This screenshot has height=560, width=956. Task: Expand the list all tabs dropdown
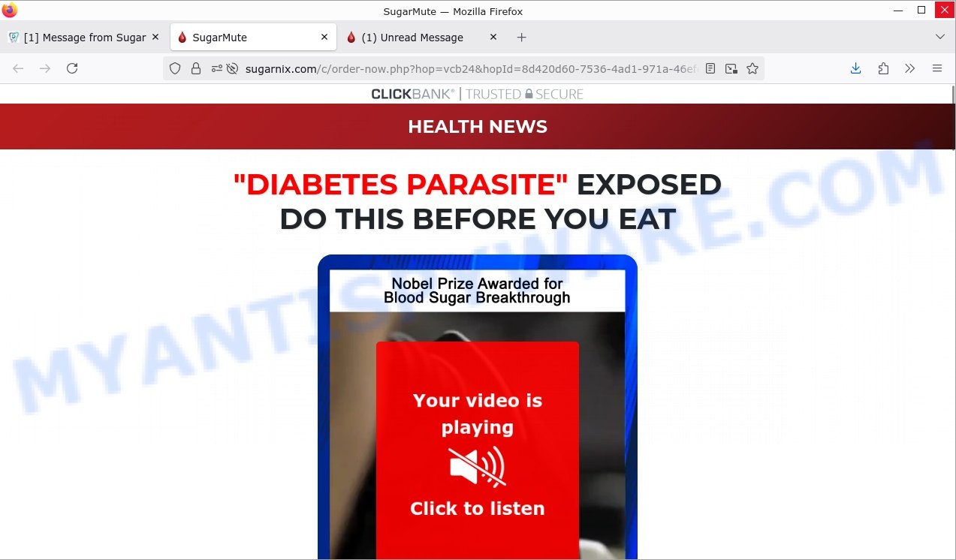(939, 37)
